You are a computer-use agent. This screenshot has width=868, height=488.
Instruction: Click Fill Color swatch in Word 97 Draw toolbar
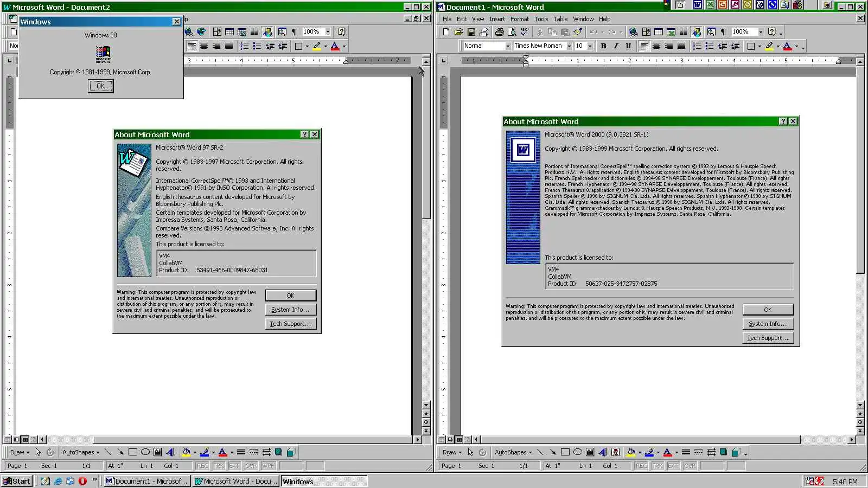pos(186,452)
